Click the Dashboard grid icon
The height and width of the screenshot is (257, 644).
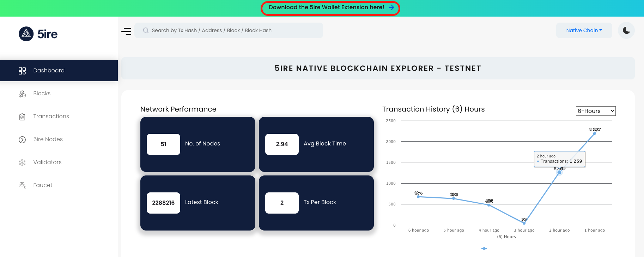pos(22,71)
